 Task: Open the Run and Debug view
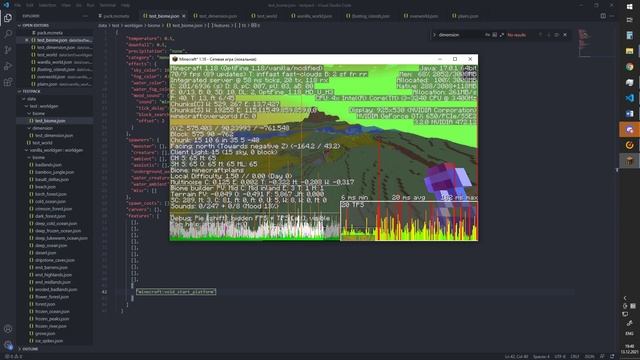click(8, 66)
